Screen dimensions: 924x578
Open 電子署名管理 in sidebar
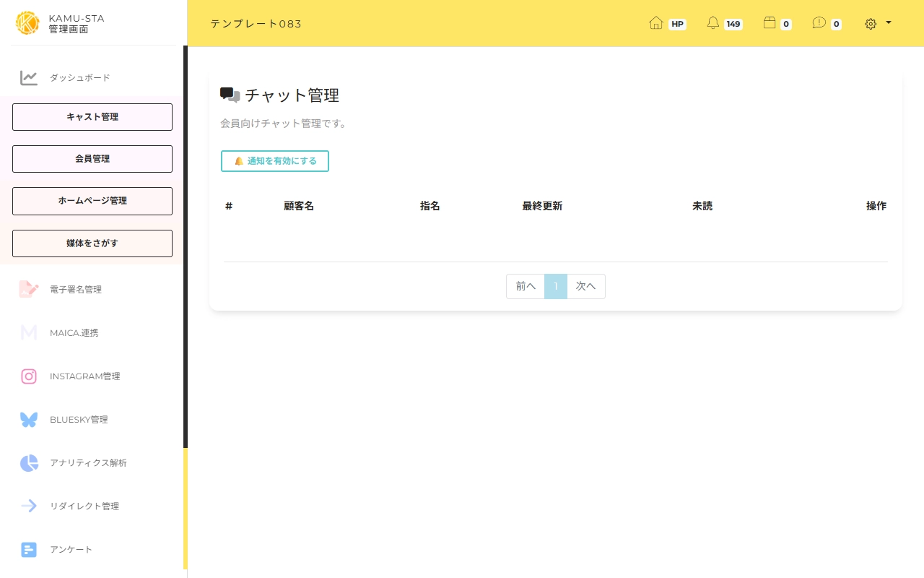[76, 290]
